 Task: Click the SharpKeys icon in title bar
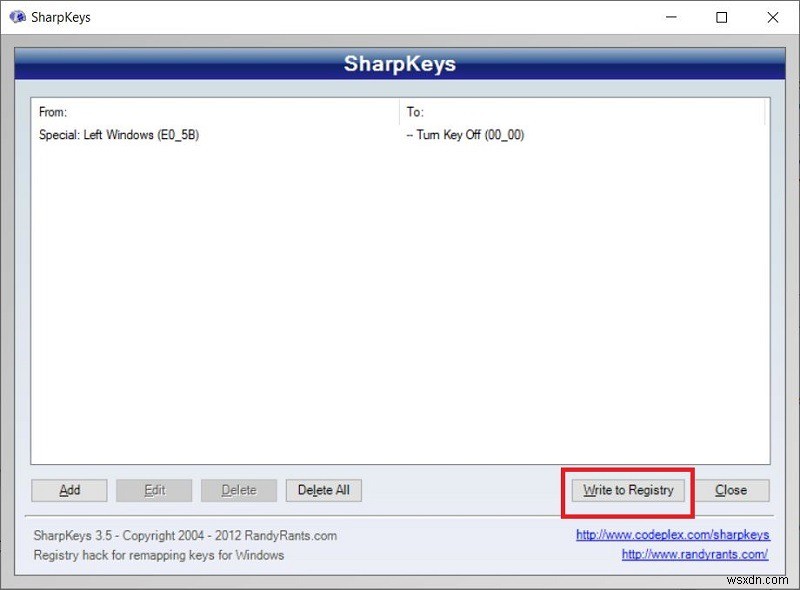[x=17, y=16]
